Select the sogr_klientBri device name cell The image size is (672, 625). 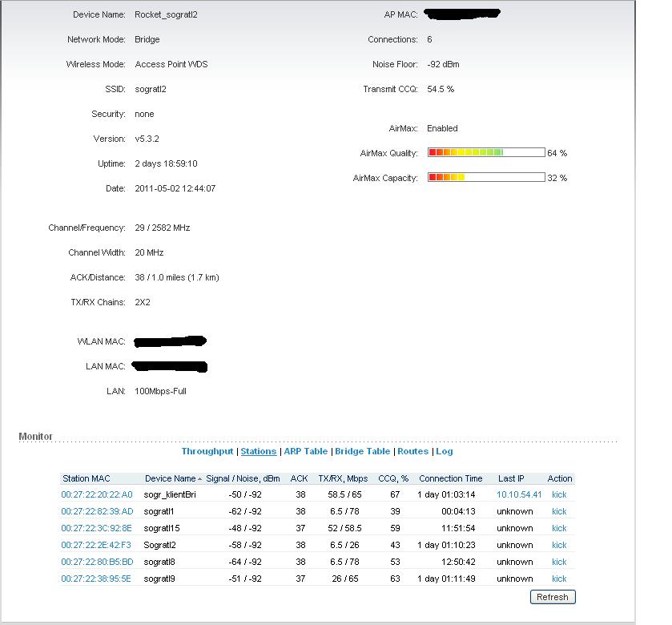(x=170, y=494)
